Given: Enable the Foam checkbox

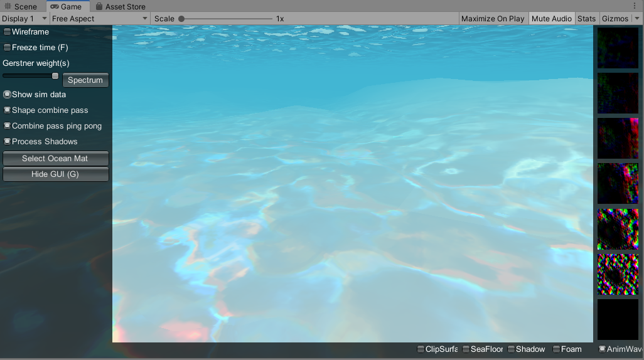Looking at the screenshot, I should [556, 349].
